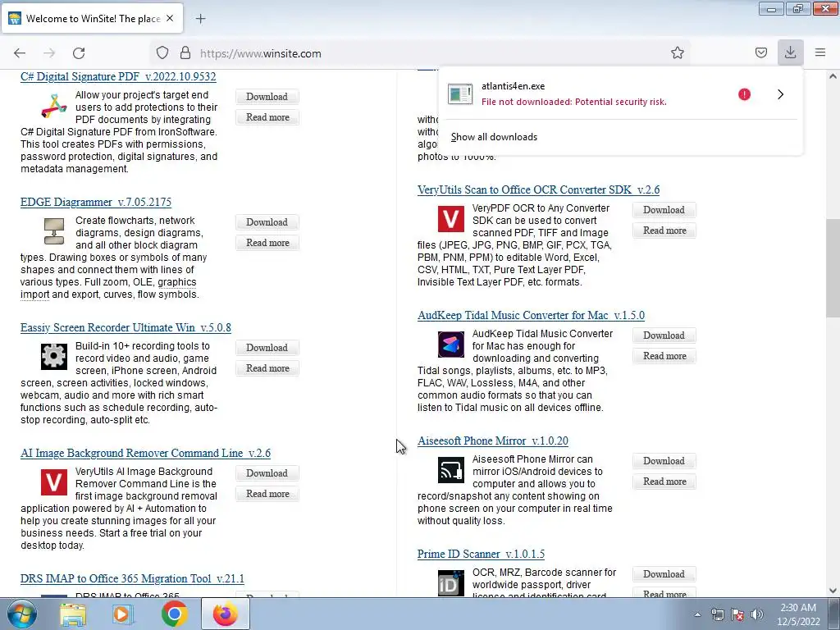Download VeryUtils Scan to Office OCR Converter
The width and height of the screenshot is (840, 630).
point(664,210)
